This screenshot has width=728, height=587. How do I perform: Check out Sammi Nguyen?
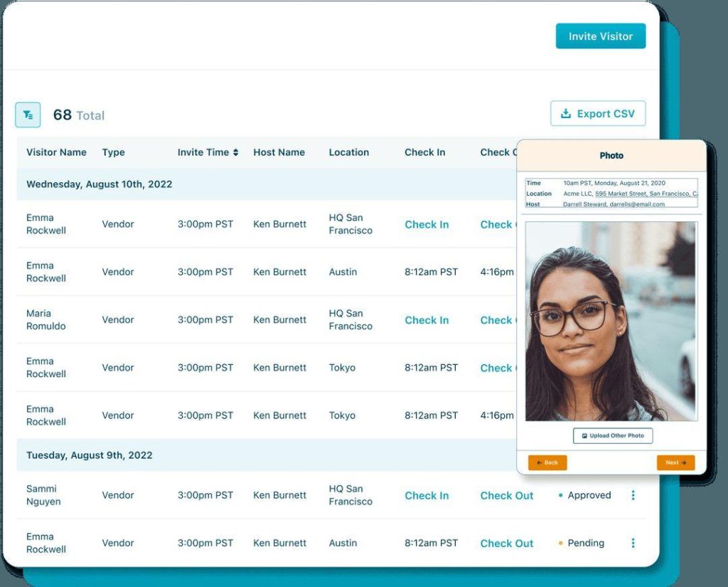click(x=505, y=495)
